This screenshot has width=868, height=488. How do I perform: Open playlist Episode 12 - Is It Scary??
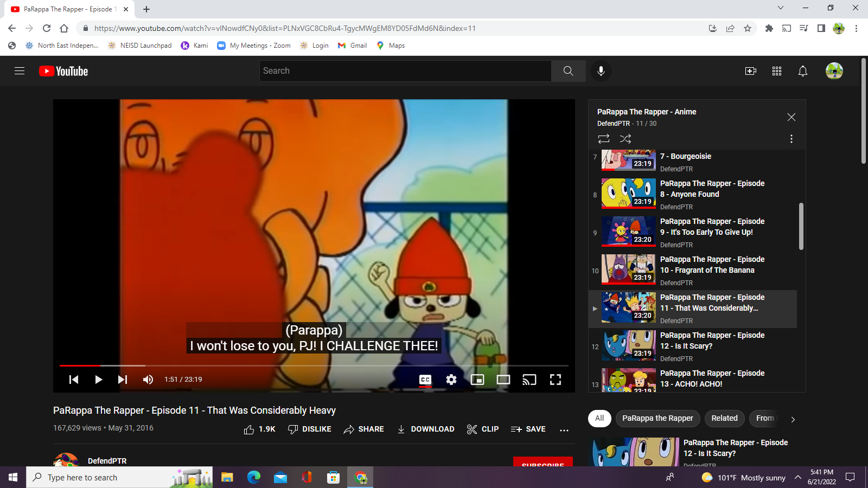click(x=693, y=347)
